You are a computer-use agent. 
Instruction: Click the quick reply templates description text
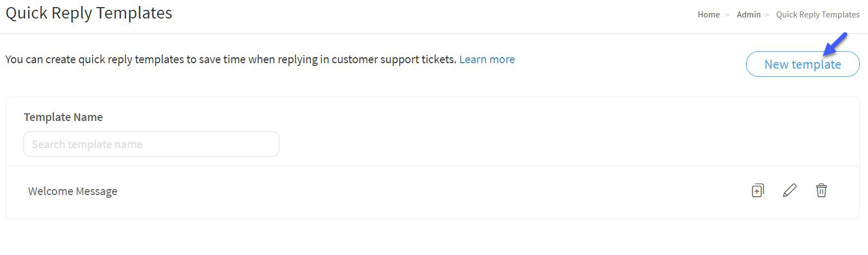tap(231, 59)
